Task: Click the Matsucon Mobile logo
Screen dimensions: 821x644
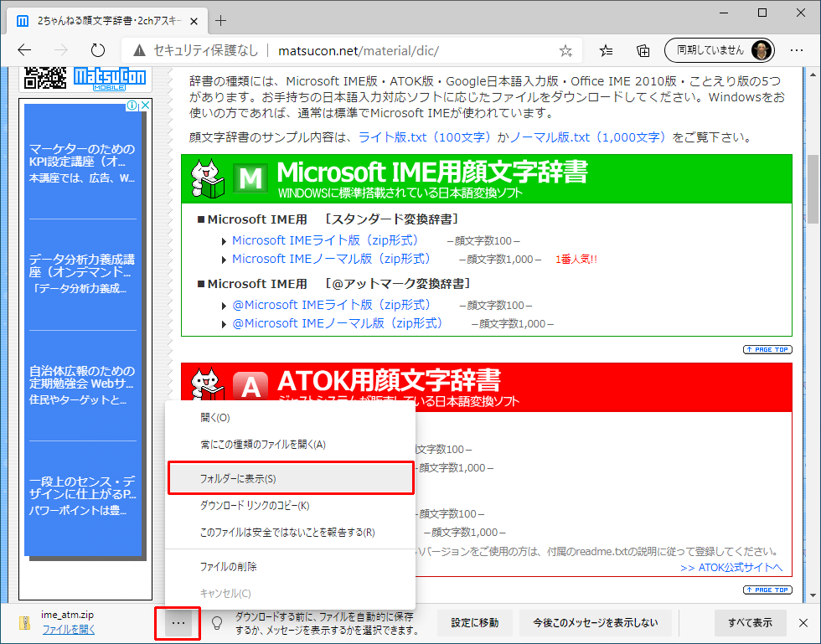Action: coord(110,79)
